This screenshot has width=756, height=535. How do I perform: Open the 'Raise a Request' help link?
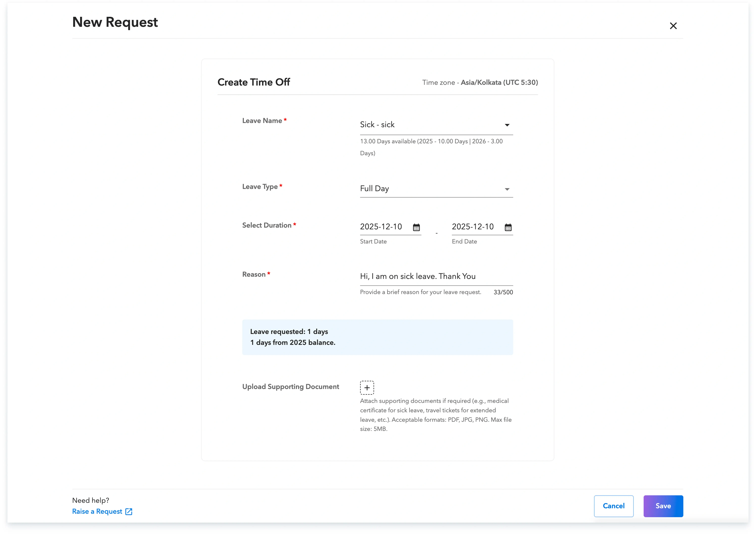(97, 512)
